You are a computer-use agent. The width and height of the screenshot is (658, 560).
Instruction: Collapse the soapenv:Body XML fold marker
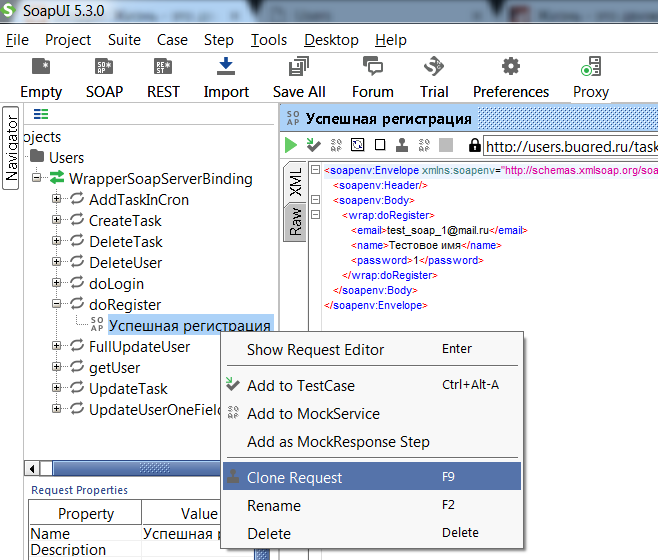click(315, 200)
